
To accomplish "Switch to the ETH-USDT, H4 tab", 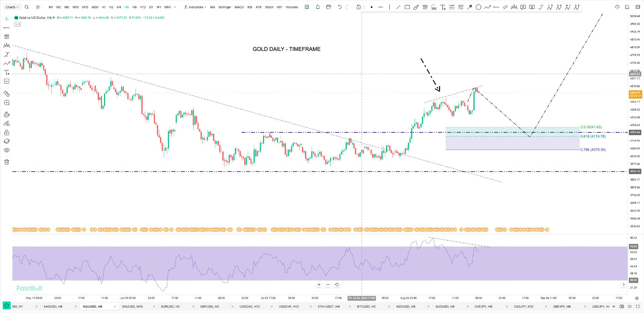I will pos(329,307).
